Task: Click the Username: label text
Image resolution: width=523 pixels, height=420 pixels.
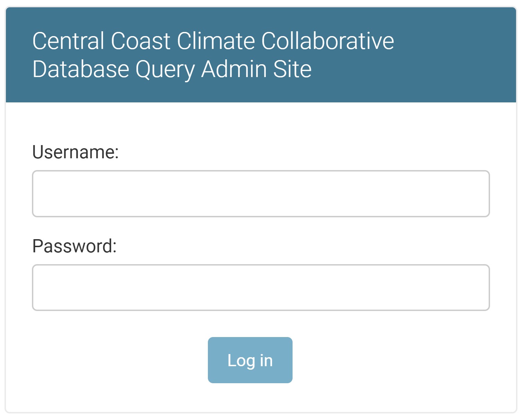Action: coord(75,152)
